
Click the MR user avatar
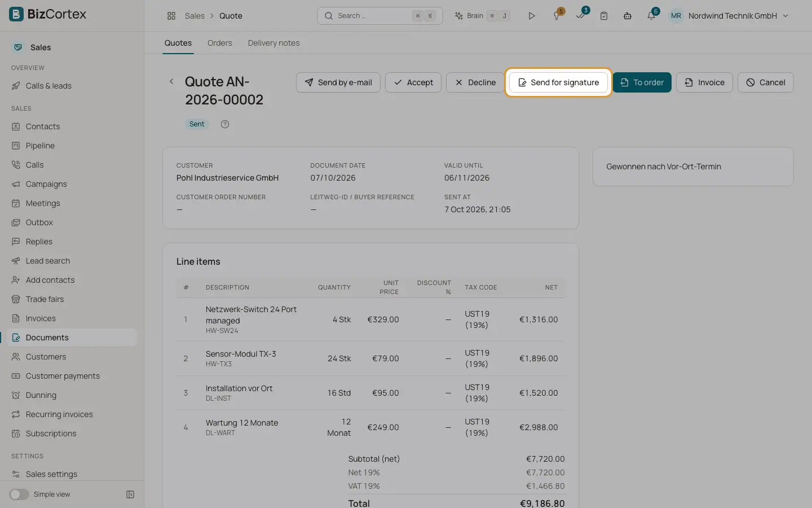pos(676,16)
